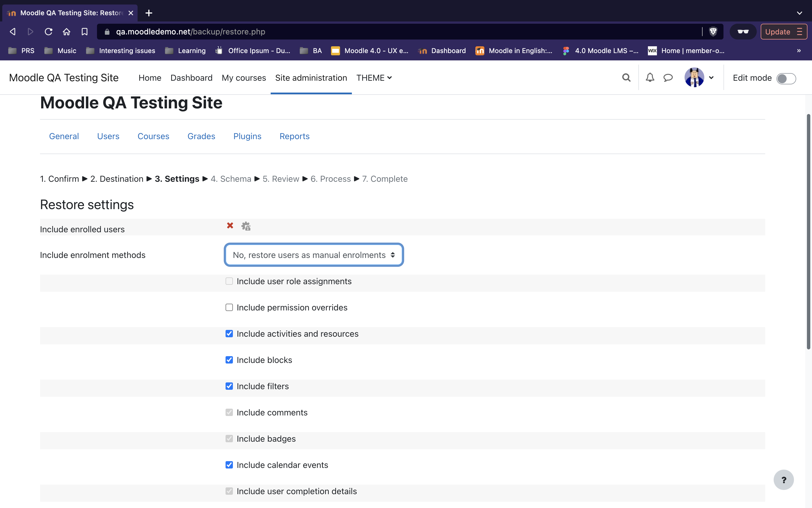
Task: Open the Moodle 4.0 - UX bookmark
Action: [370, 51]
